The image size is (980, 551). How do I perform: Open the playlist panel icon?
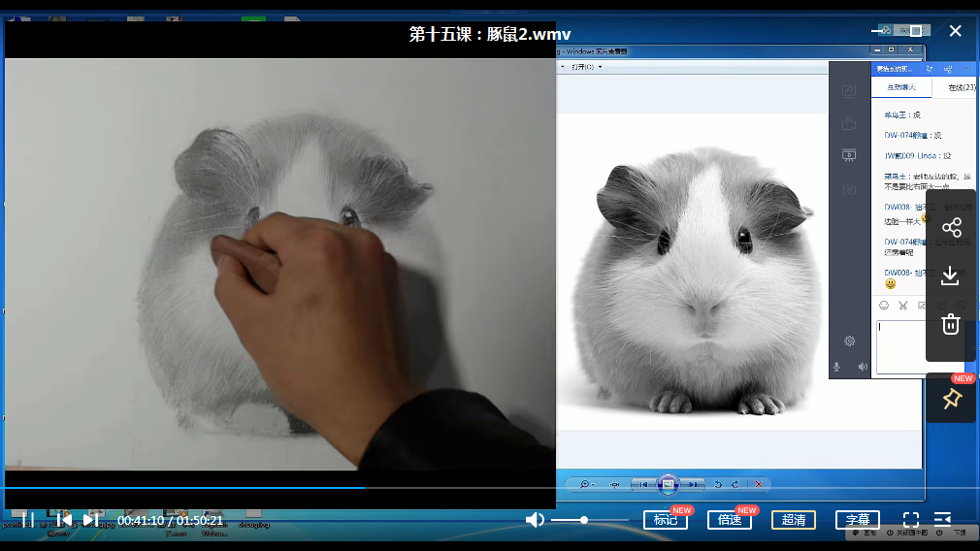(942, 520)
